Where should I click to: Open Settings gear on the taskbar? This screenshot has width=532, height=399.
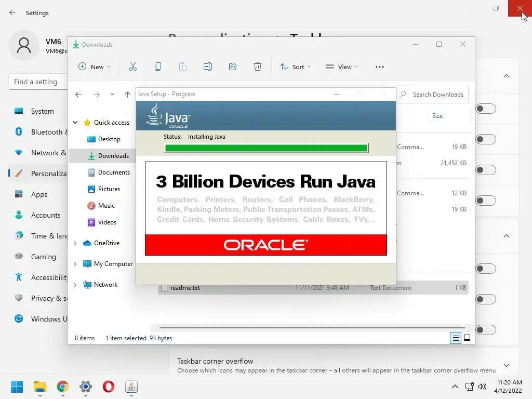click(x=86, y=387)
